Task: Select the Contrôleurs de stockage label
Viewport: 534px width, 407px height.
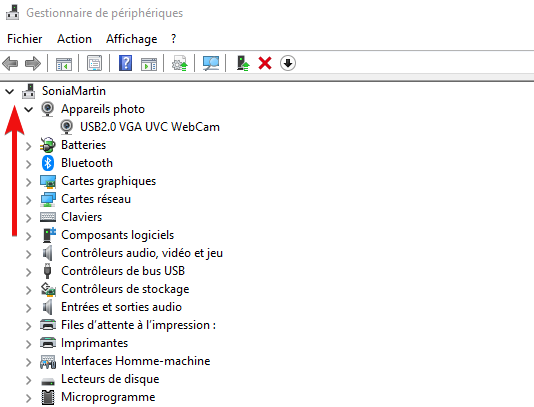Action: click(125, 289)
